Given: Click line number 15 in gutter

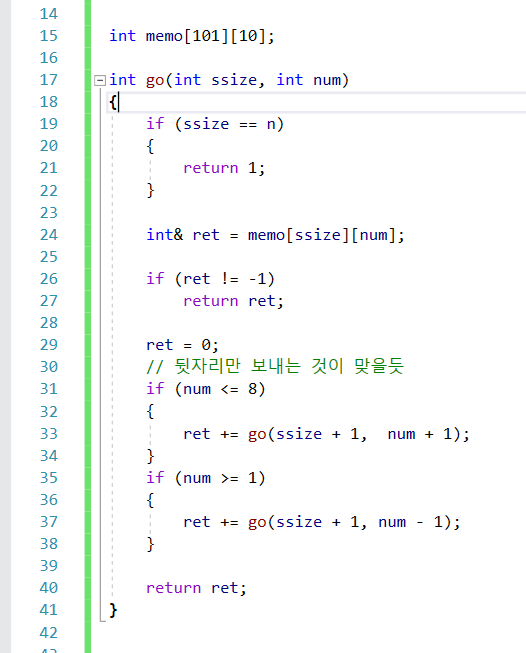Looking at the screenshot, I should pyautogui.click(x=49, y=36).
